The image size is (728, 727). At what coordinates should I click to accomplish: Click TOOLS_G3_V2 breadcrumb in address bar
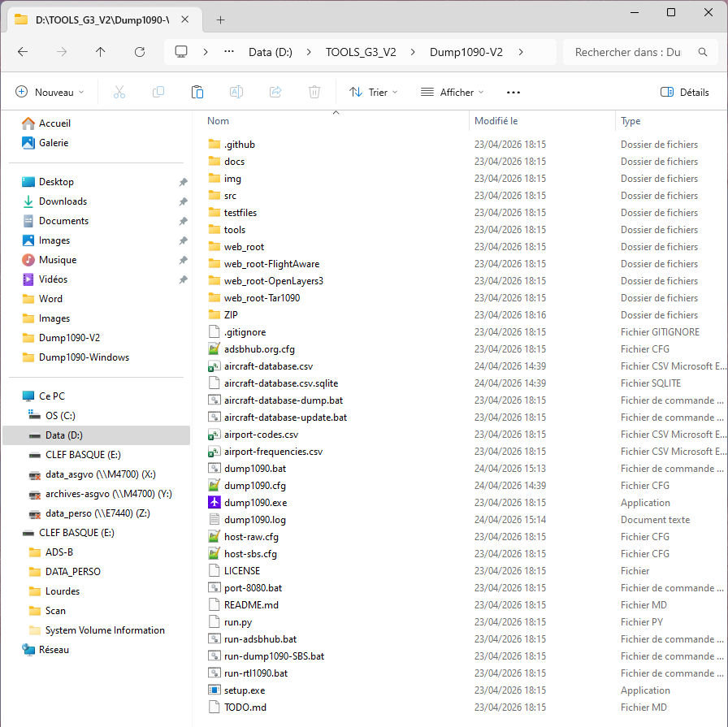(x=361, y=52)
